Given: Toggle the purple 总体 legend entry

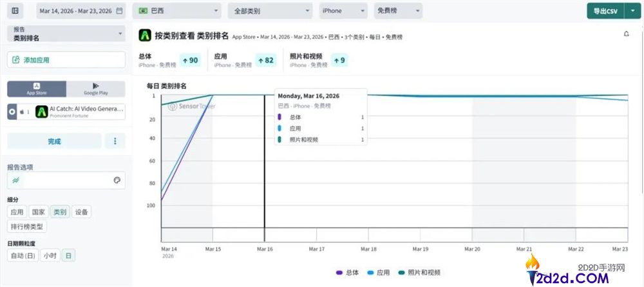Looking at the screenshot, I should tap(347, 273).
